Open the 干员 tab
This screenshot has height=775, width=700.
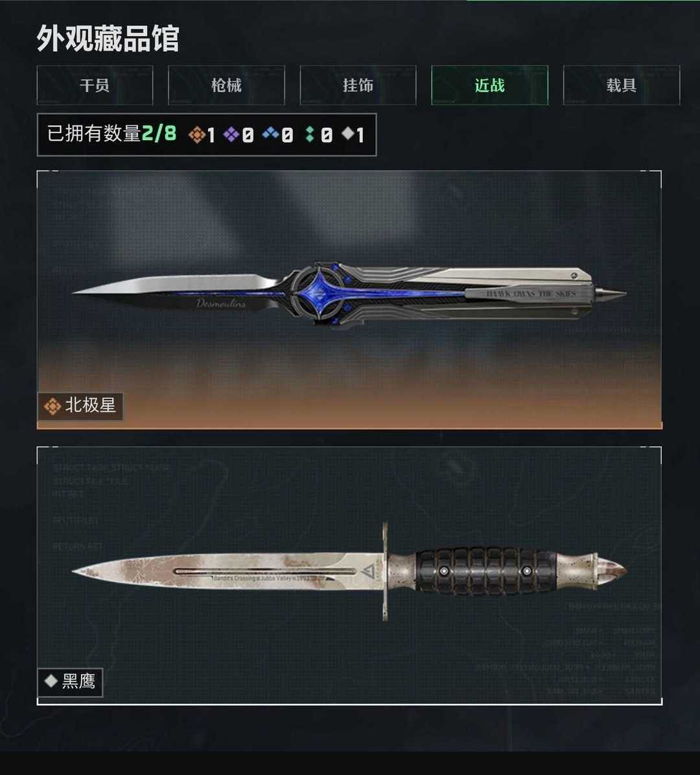point(95,85)
